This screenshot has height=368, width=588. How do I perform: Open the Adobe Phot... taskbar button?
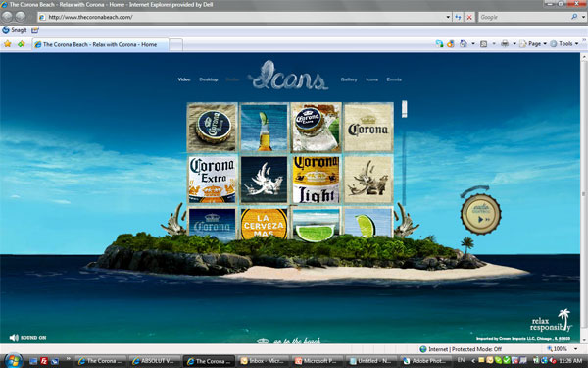coord(426,361)
